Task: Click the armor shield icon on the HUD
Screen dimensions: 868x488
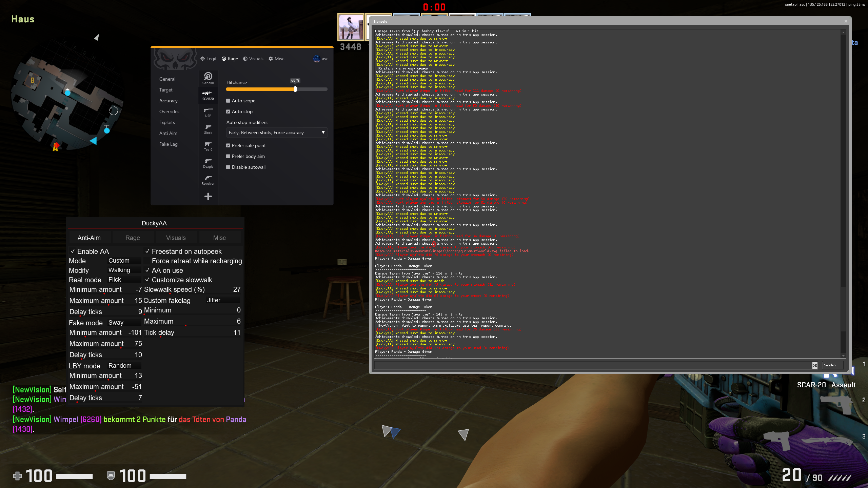Action: pos(111,476)
